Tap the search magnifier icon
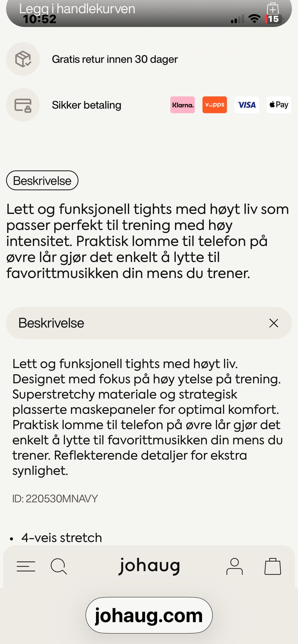The width and height of the screenshot is (298, 644). pyautogui.click(x=59, y=566)
